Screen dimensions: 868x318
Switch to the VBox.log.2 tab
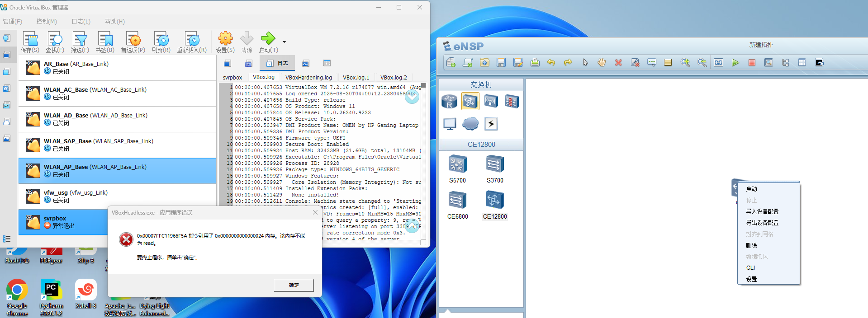point(394,77)
